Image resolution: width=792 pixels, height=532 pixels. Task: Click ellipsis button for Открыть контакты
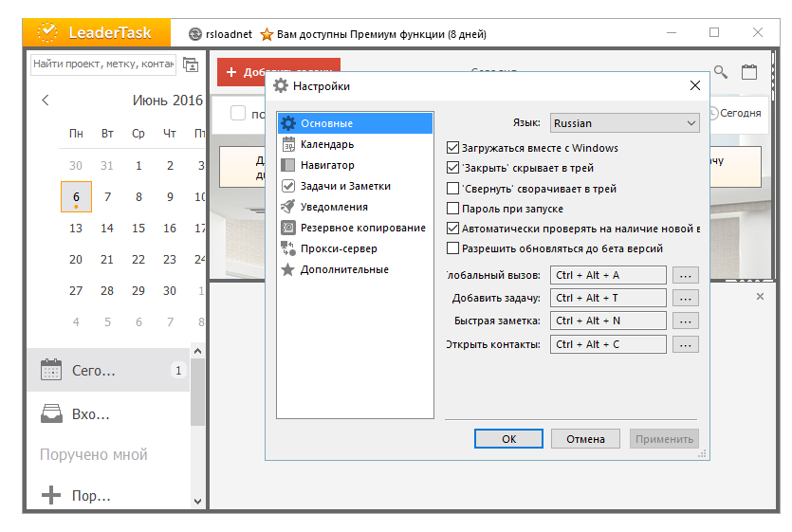pos(686,344)
